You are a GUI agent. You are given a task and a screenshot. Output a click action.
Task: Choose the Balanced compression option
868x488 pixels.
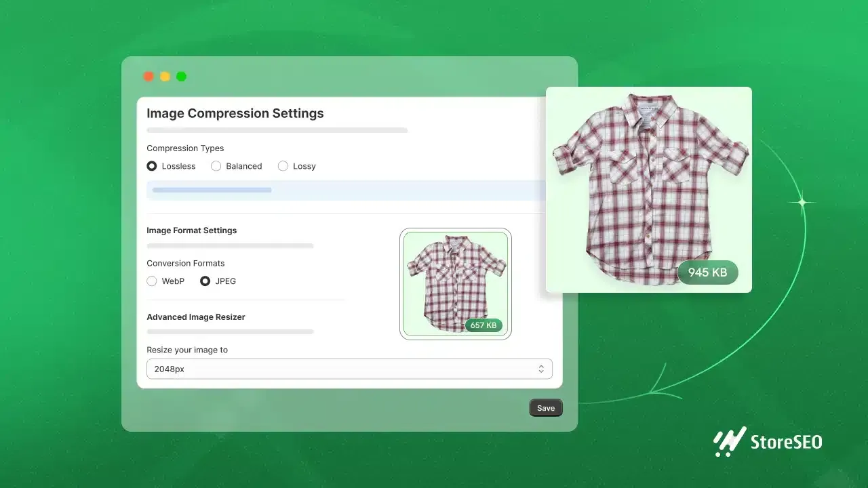(x=216, y=166)
